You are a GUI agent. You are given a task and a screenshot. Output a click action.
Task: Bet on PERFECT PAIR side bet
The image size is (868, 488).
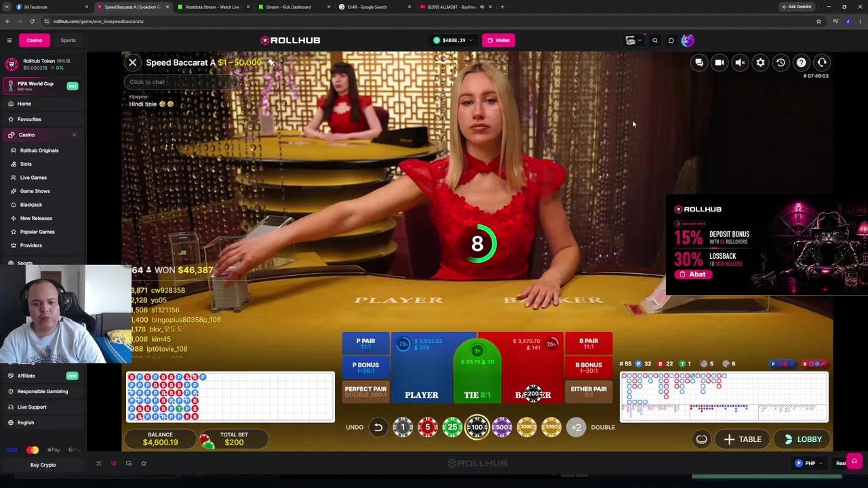366,392
